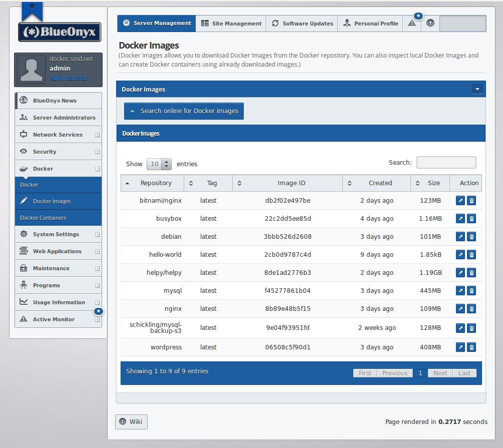The image size is (503, 448).
Task: Open inspect action for helpy/helpy image
Action: pyautogui.click(x=460, y=272)
